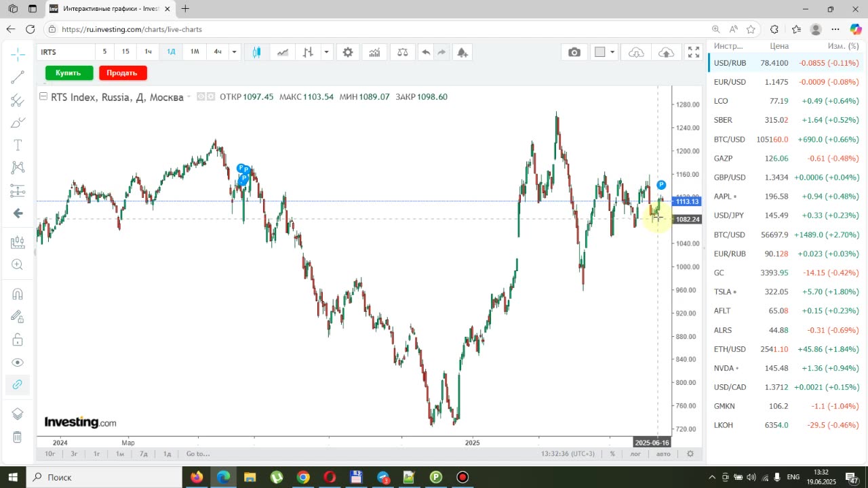Open chart settings gear in top toolbar
The width and height of the screenshot is (868, 488).
(348, 52)
